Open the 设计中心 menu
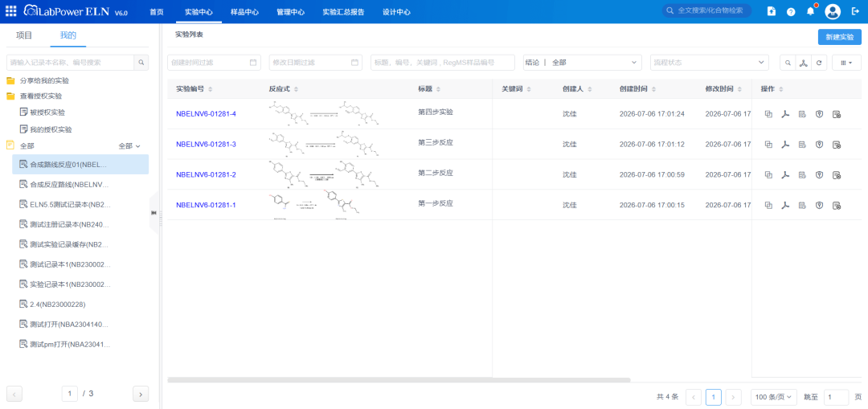This screenshot has width=868, height=409. [x=396, y=11]
